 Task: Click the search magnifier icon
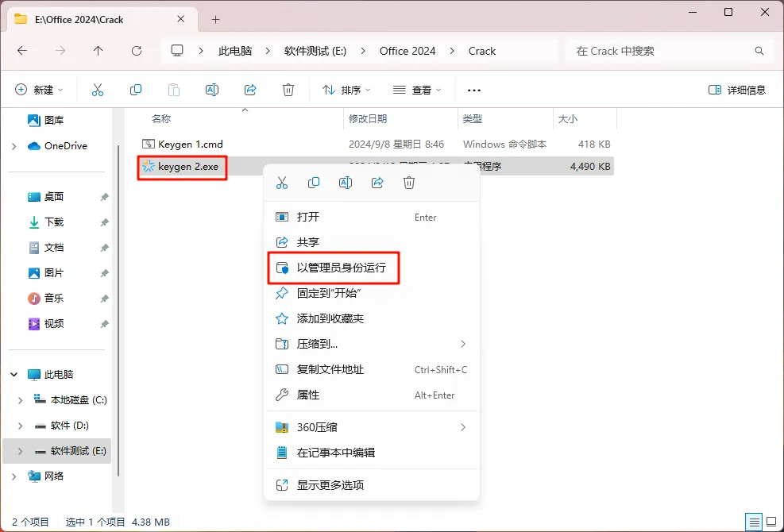[759, 51]
